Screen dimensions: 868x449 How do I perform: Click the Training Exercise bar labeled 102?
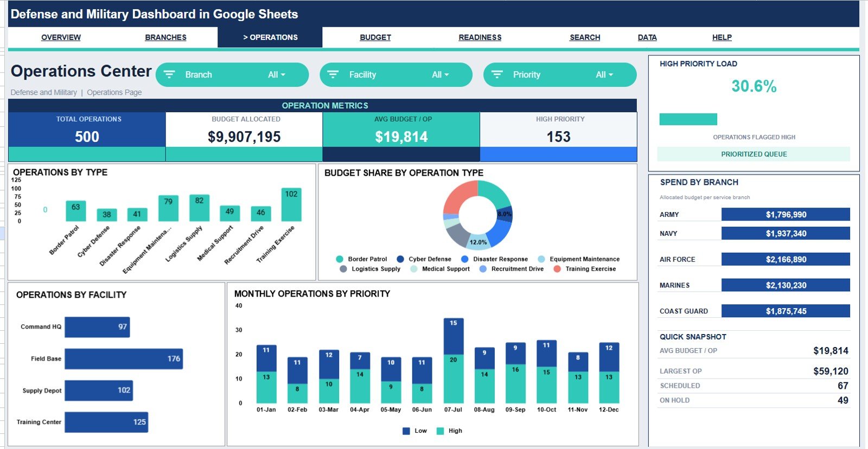point(291,204)
